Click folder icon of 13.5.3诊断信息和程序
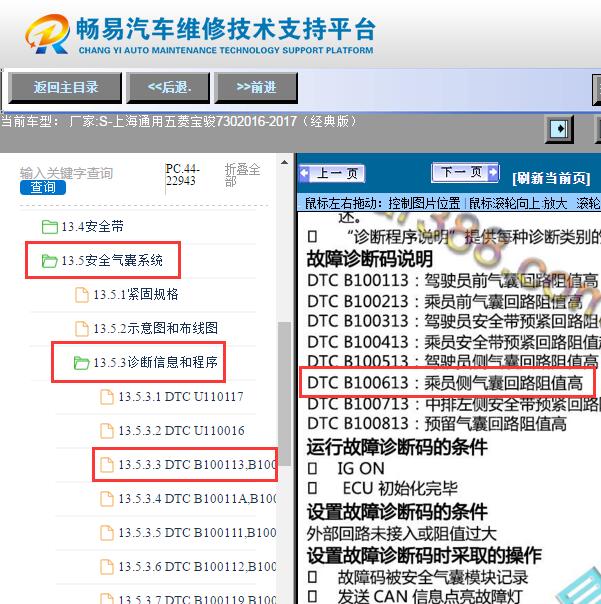 [81, 363]
